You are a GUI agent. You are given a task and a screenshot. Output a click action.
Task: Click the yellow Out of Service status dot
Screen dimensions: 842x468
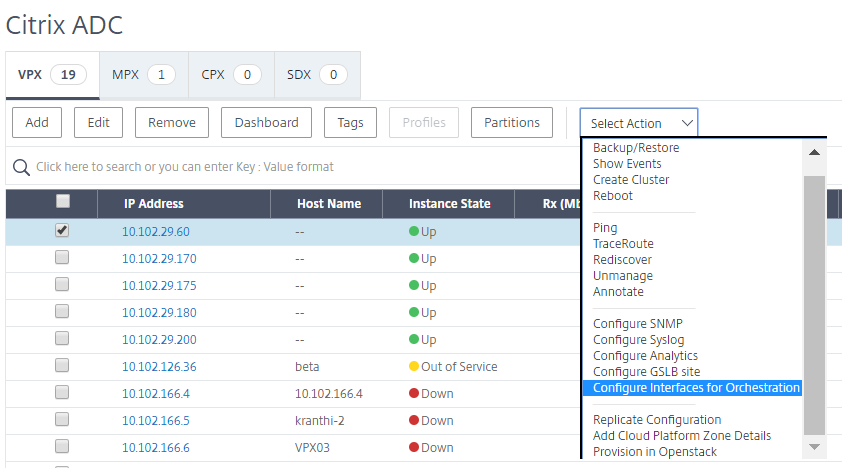pyautogui.click(x=413, y=366)
